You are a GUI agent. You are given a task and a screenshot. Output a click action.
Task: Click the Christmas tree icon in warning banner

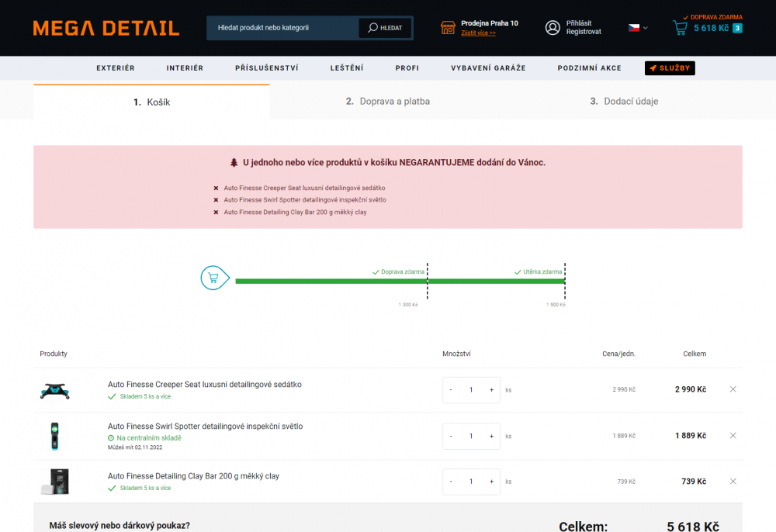point(234,163)
